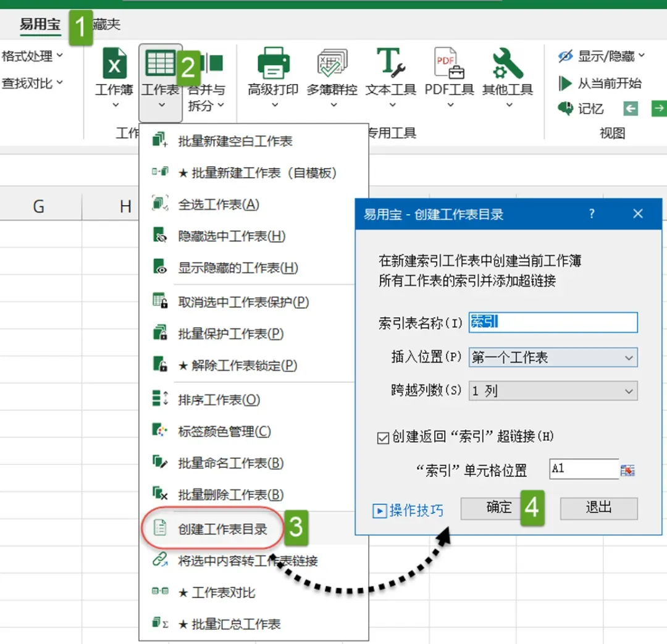Expand the 文本工具 dropdown chevron
Viewport: 667px width, 644px height.
392,104
